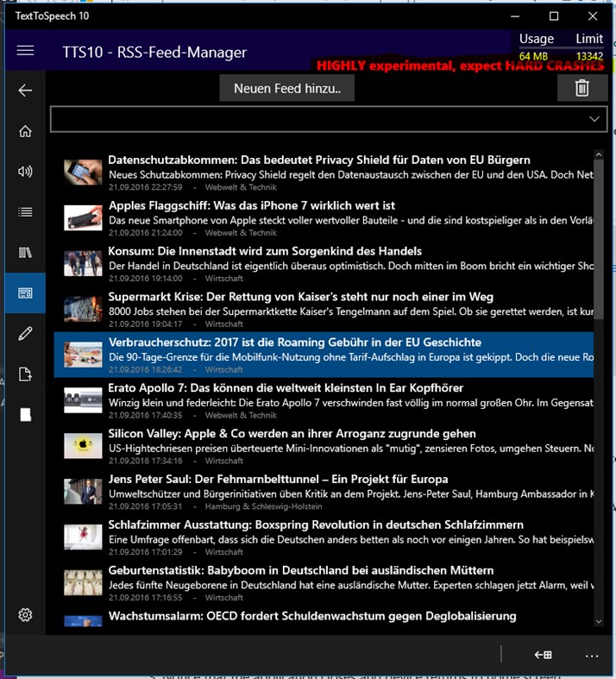Delete feed with trash can button
Screen dimensions: 616x679
click(x=581, y=88)
